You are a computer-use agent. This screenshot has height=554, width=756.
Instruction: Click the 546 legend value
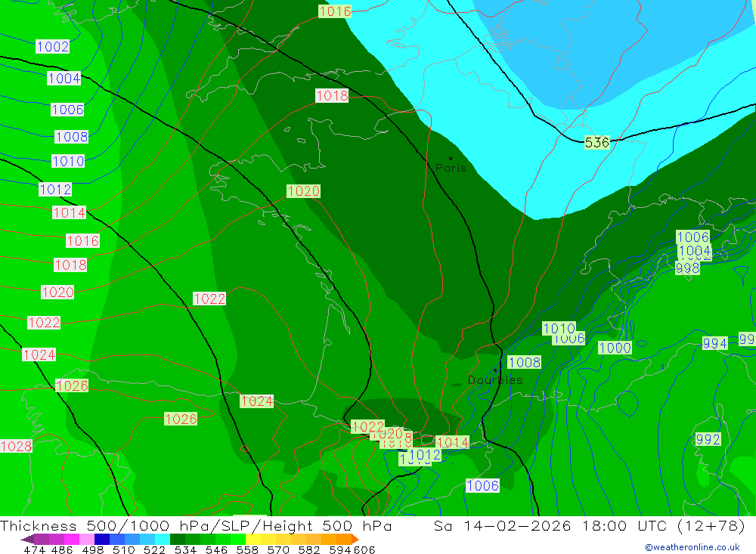pos(216,549)
